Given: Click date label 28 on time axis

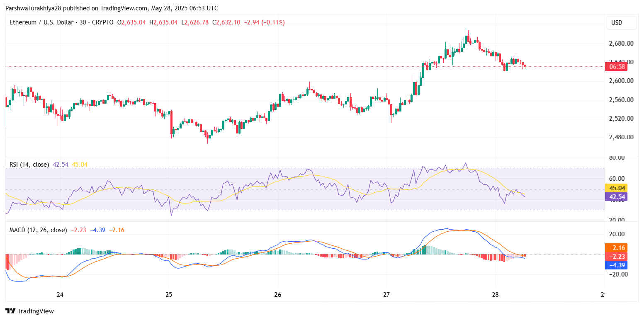Looking at the screenshot, I should [x=495, y=295].
